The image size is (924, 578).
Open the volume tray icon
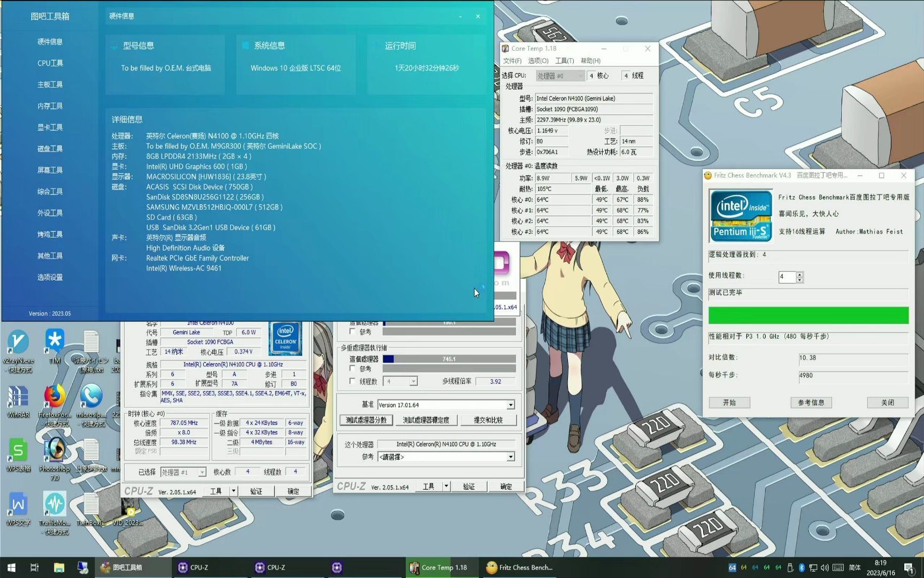tap(825, 567)
